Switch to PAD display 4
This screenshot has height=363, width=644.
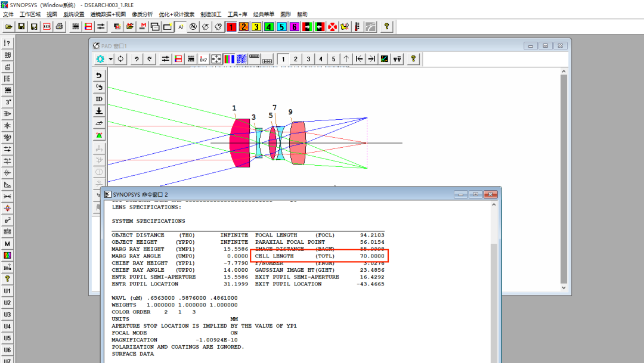[x=321, y=59]
